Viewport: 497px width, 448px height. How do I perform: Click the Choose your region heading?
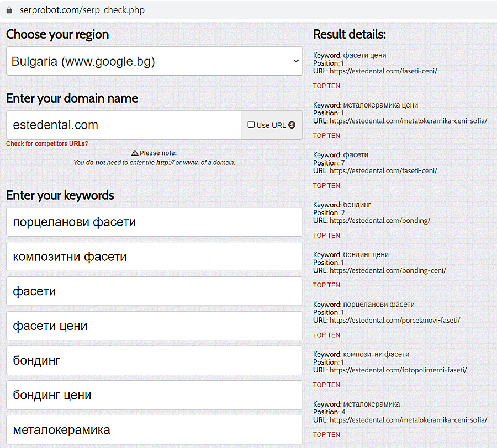pos(57,35)
